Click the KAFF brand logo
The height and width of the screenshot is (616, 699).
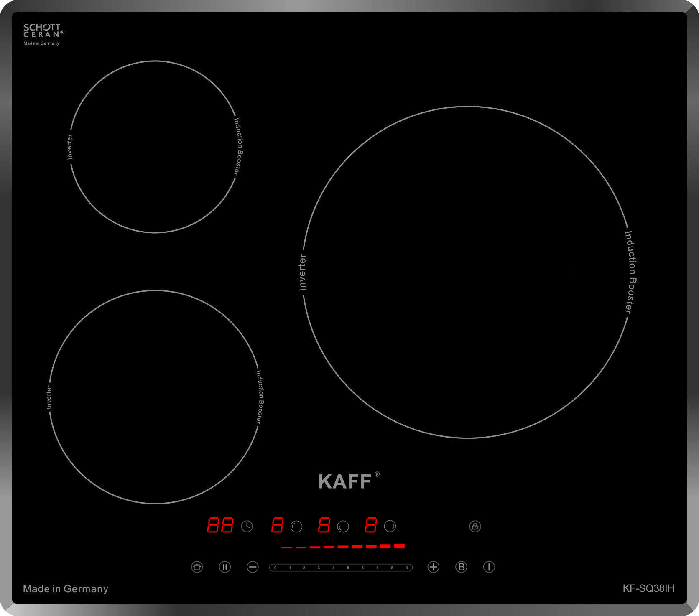point(345,481)
